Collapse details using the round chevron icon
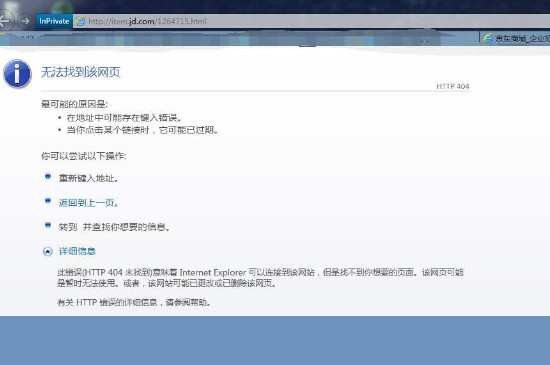This screenshot has height=365, width=550. pos(48,251)
